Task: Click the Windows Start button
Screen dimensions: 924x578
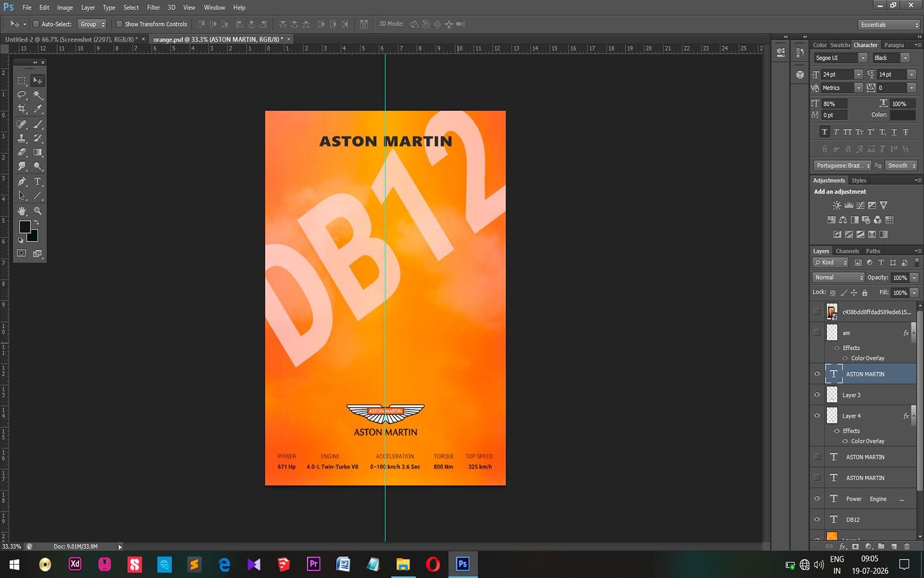Action: pos(14,564)
